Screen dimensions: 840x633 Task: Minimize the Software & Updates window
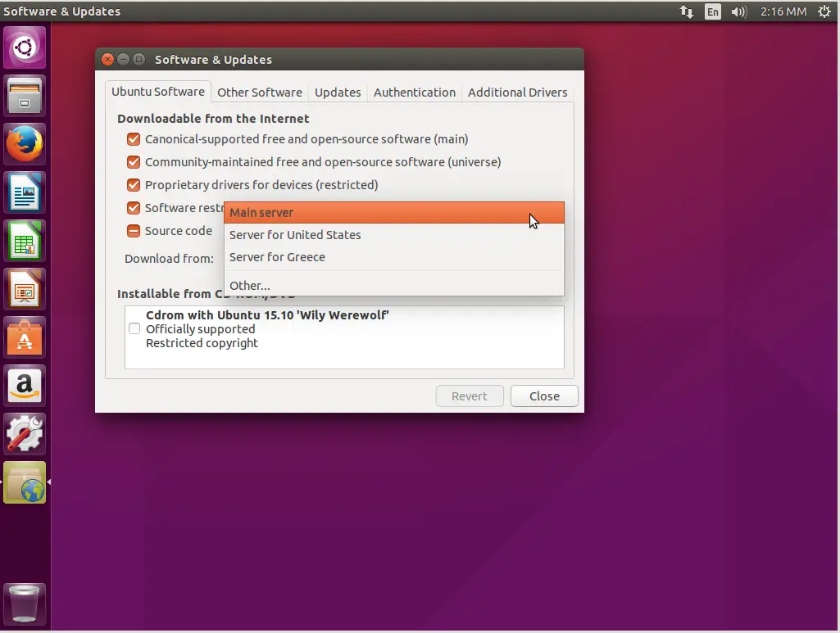[x=123, y=60]
